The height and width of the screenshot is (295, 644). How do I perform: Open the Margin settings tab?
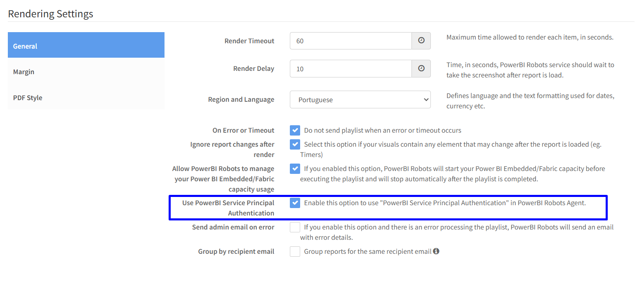86,72
